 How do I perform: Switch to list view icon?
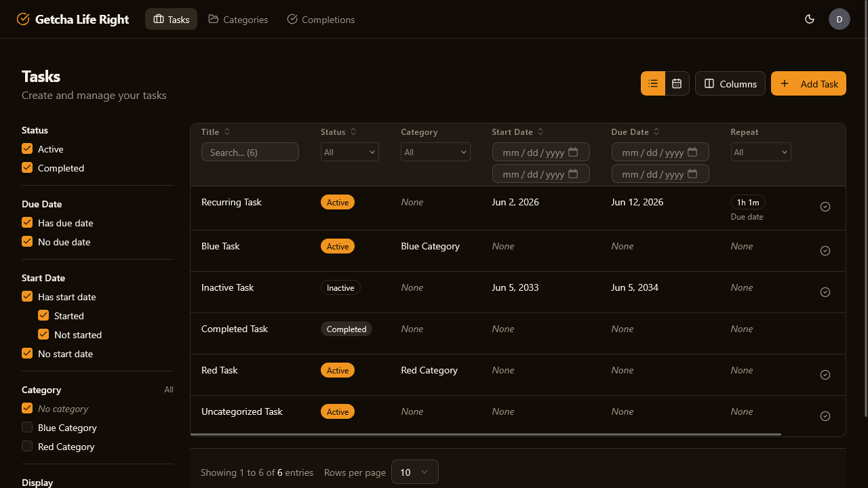[653, 83]
